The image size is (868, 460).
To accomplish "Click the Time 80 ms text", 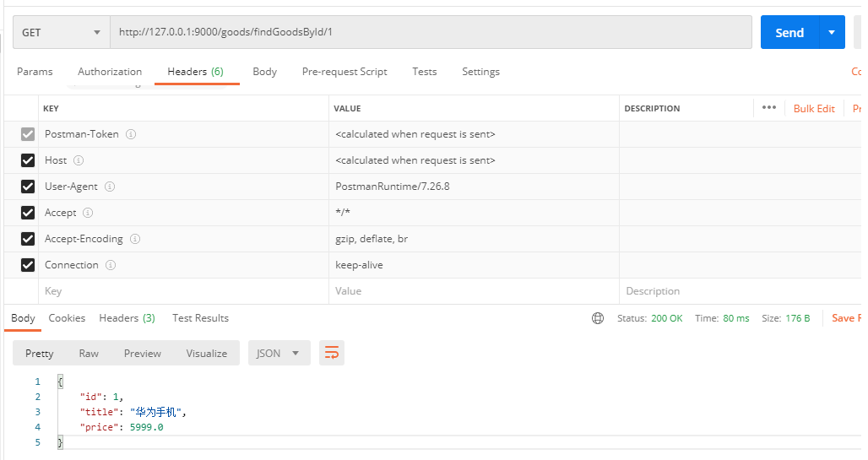I will 722,318.
